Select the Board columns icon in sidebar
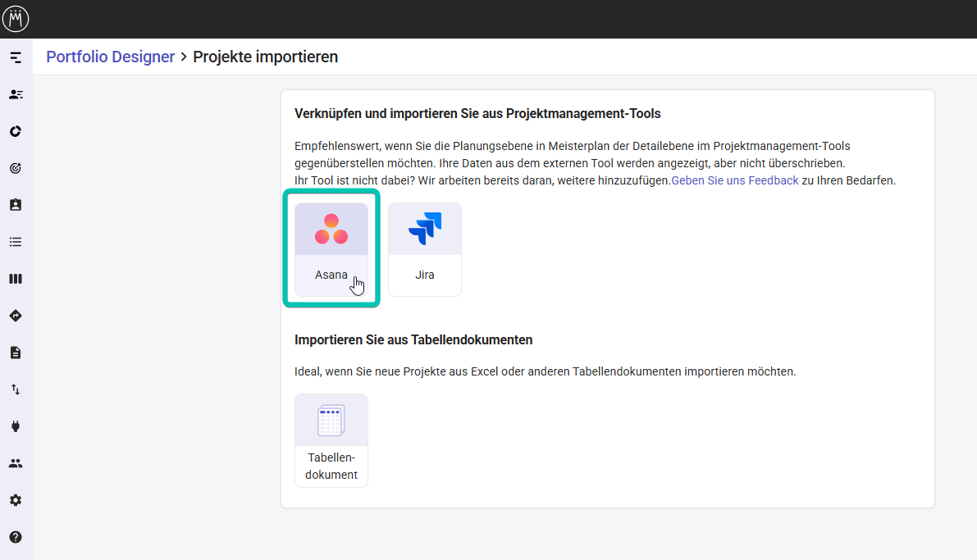977x560 pixels. tap(15, 278)
